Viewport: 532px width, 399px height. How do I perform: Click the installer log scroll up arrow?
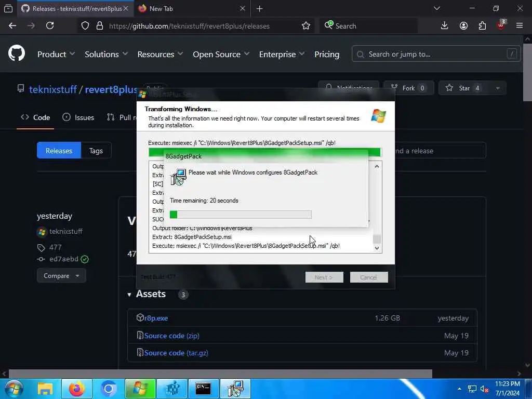[x=377, y=167]
